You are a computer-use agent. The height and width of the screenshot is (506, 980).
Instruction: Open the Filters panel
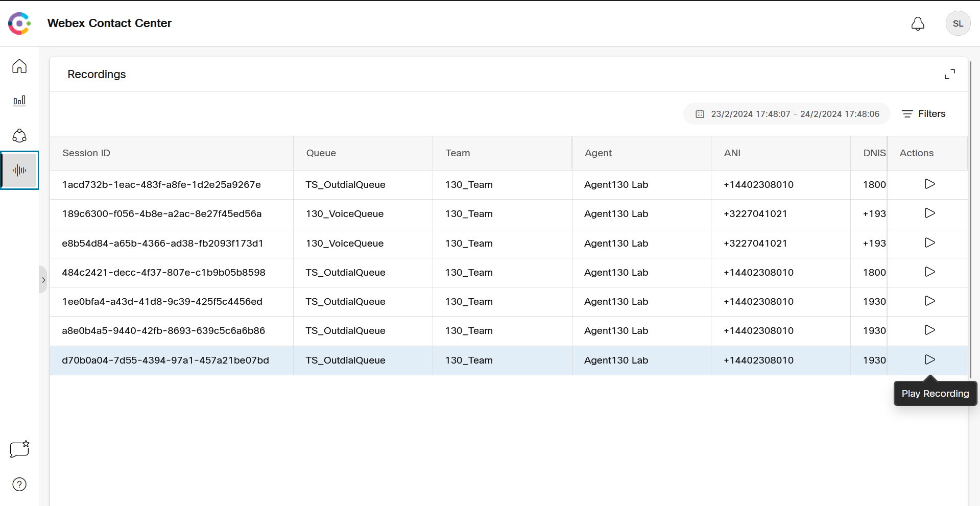coord(923,114)
